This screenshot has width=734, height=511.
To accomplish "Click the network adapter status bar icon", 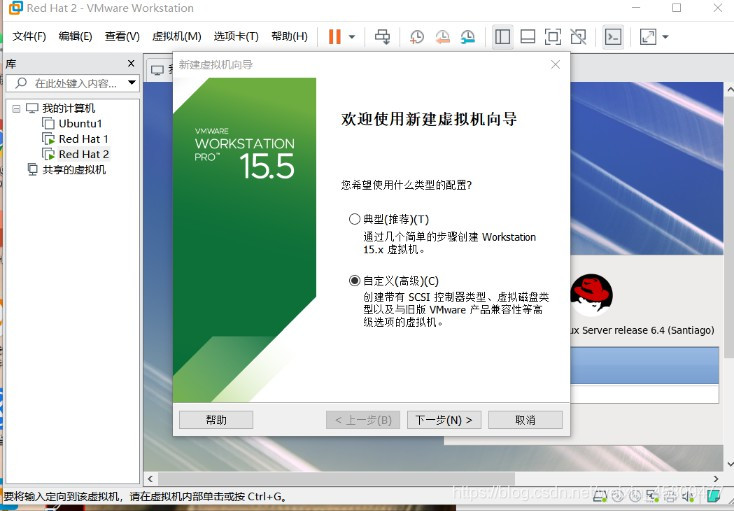I will (653, 496).
